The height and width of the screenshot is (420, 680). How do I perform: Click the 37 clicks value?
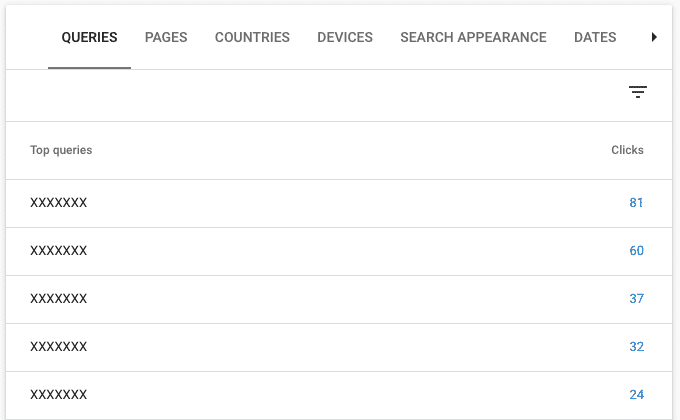(x=636, y=299)
